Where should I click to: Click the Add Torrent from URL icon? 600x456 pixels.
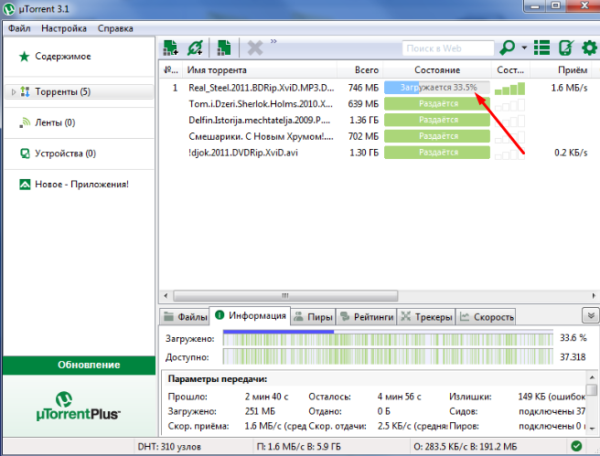(x=195, y=48)
